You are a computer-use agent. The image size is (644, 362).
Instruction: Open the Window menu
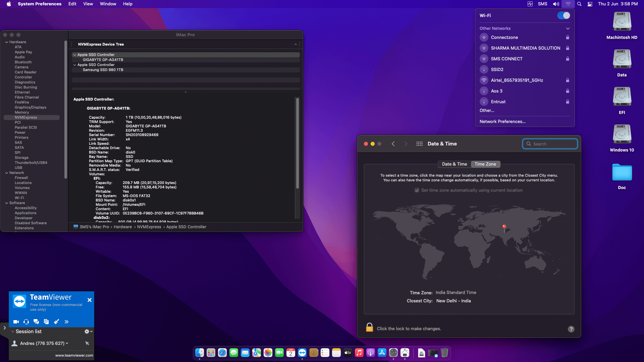pos(108,4)
